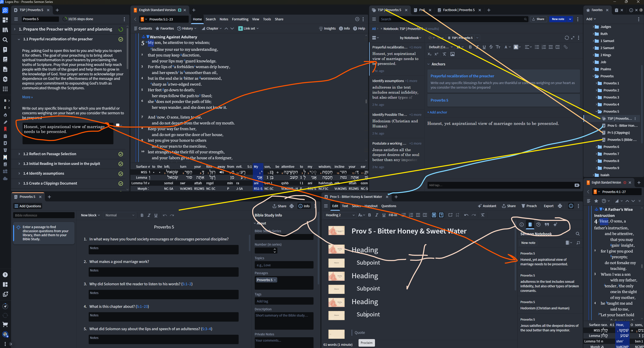
Task: Toggle completion check for 1.4 Identify assumptions
Action: tap(121, 173)
